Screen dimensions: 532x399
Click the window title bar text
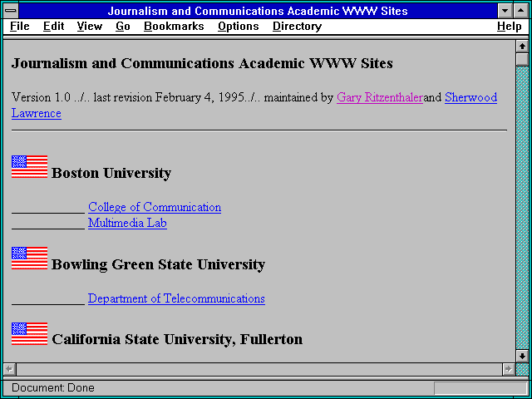point(258,11)
